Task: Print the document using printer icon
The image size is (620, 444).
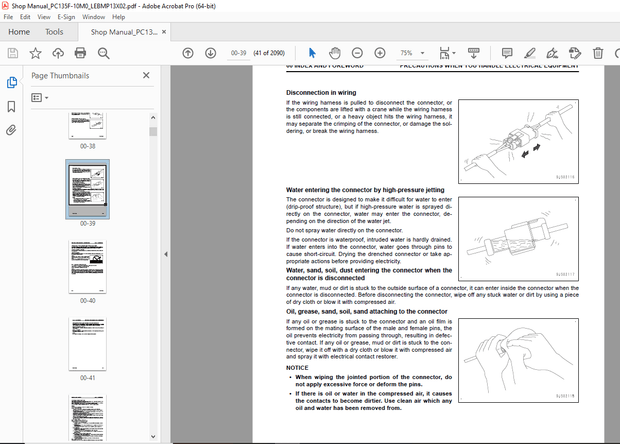Action: 80,53
